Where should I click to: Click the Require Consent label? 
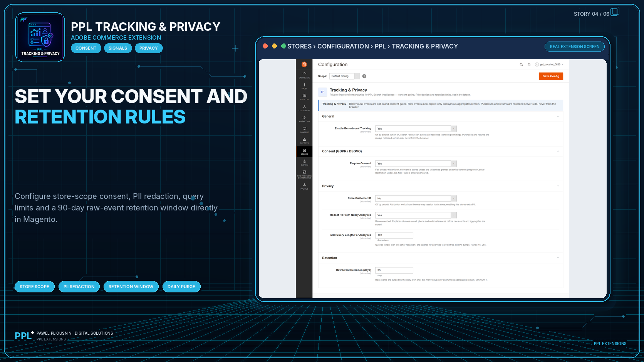(x=361, y=163)
